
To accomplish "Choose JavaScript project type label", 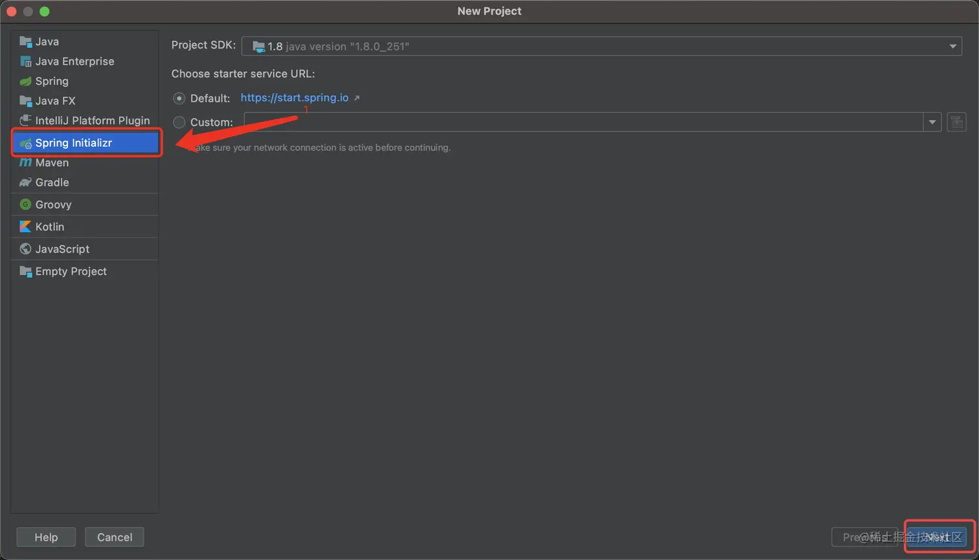I will click(62, 249).
